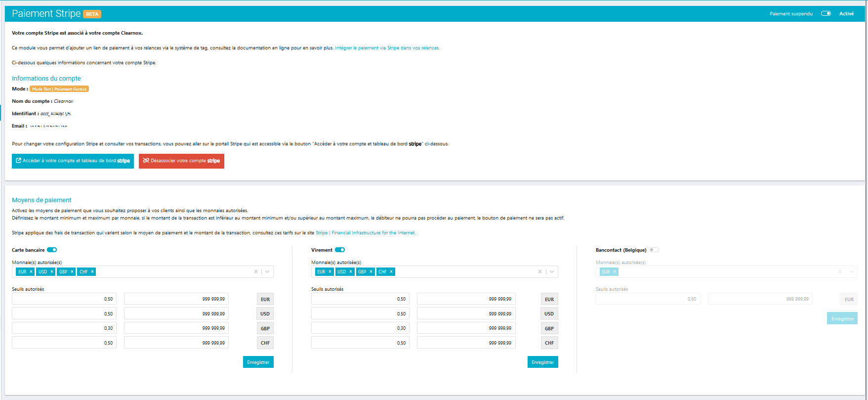Remove EUR tag from Carte bancaire currencies
Viewport: 868px width, 400px height.
point(31,272)
